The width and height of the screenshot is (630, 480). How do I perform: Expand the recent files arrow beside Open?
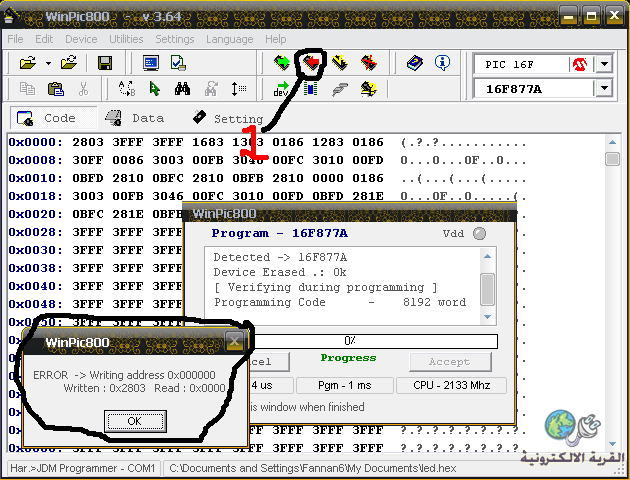tap(48, 63)
